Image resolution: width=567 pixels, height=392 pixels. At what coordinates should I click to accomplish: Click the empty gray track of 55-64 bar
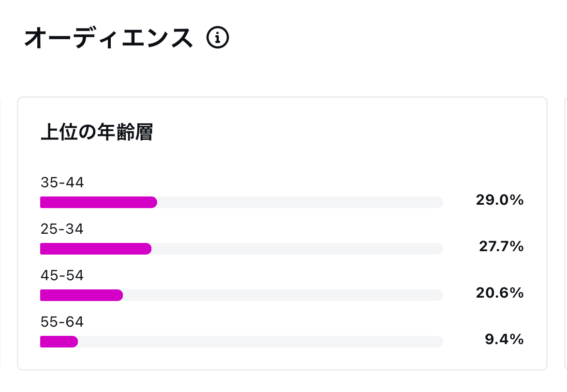(x=261, y=342)
